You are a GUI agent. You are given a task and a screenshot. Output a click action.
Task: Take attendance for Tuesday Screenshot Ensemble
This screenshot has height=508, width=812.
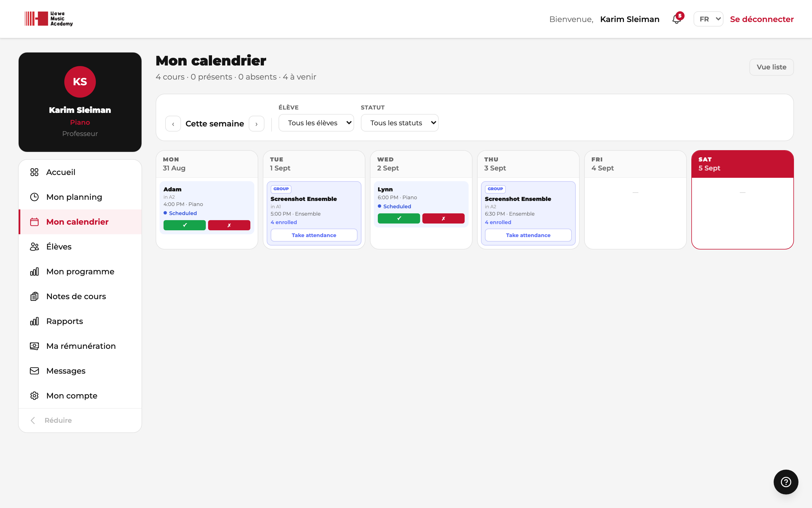click(314, 235)
